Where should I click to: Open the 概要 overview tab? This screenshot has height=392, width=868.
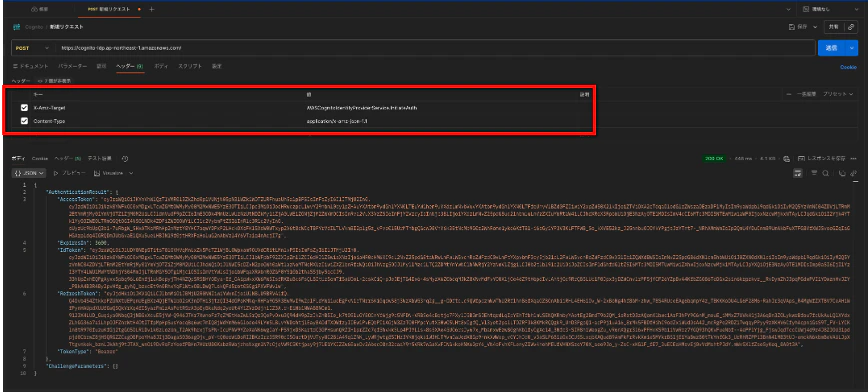coord(39,9)
